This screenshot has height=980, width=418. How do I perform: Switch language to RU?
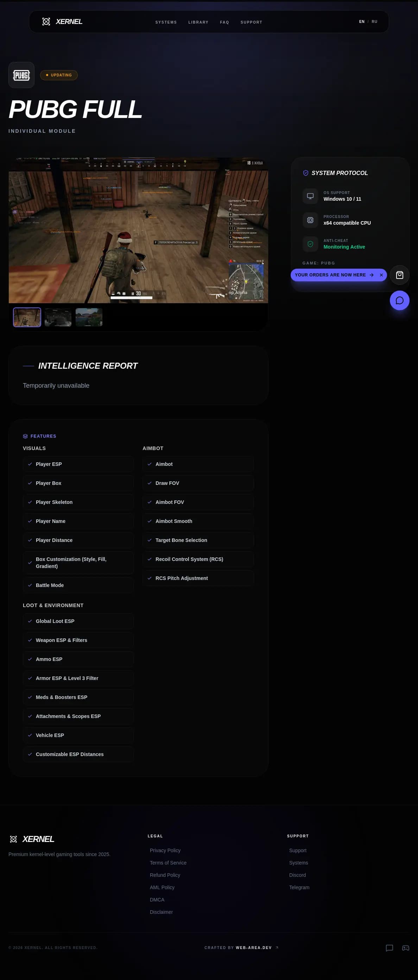pyautogui.click(x=374, y=22)
